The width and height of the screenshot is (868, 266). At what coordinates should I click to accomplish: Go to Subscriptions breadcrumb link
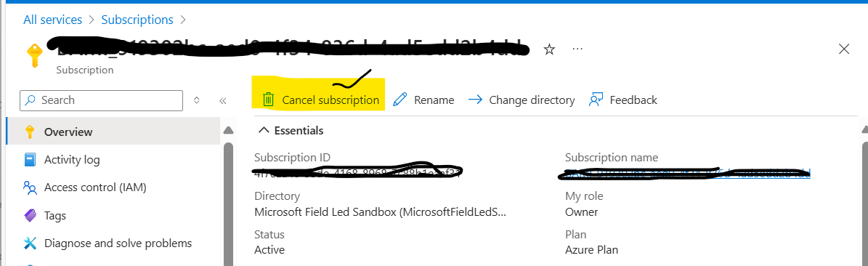point(137,20)
